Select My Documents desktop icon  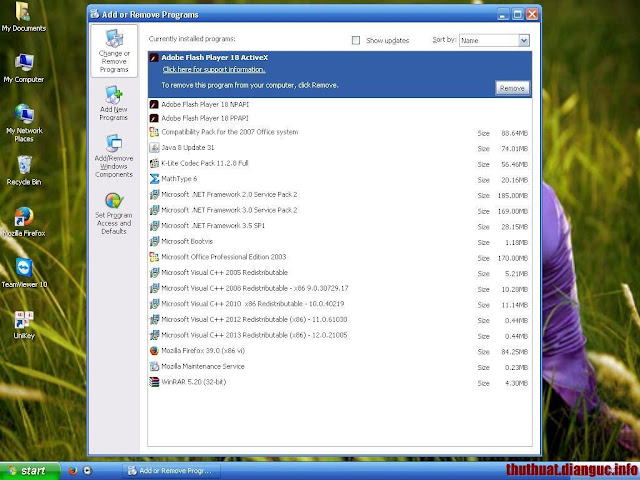pos(24,17)
